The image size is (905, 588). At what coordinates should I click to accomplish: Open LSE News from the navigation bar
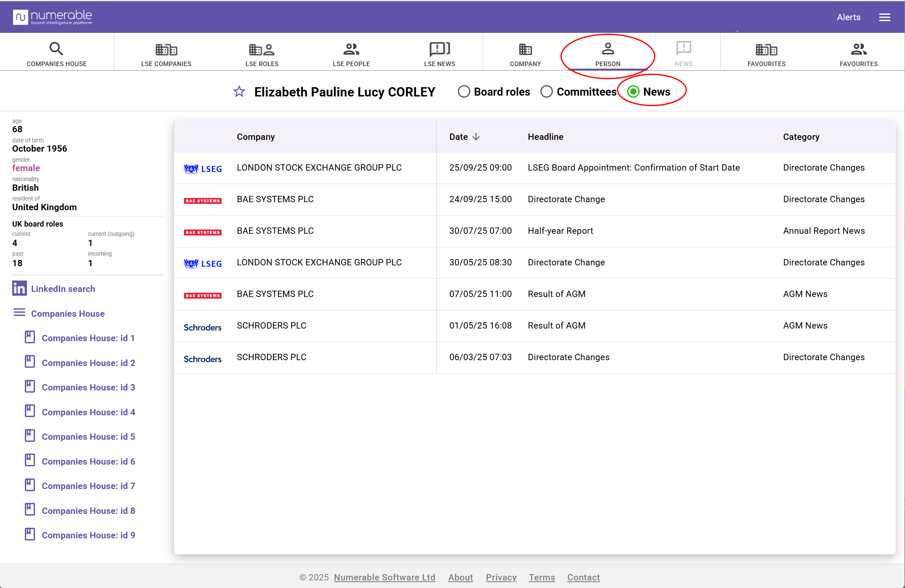[x=439, y=54]
